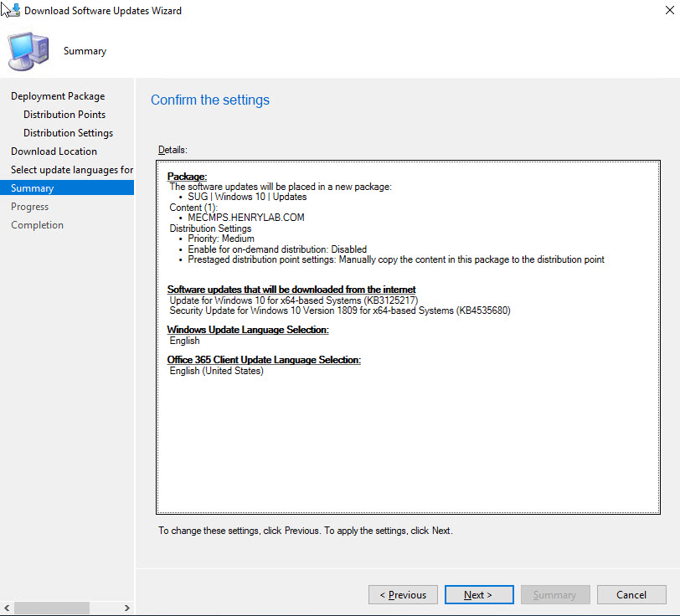Select the Distribution Settings step

[x=68, y=133]
